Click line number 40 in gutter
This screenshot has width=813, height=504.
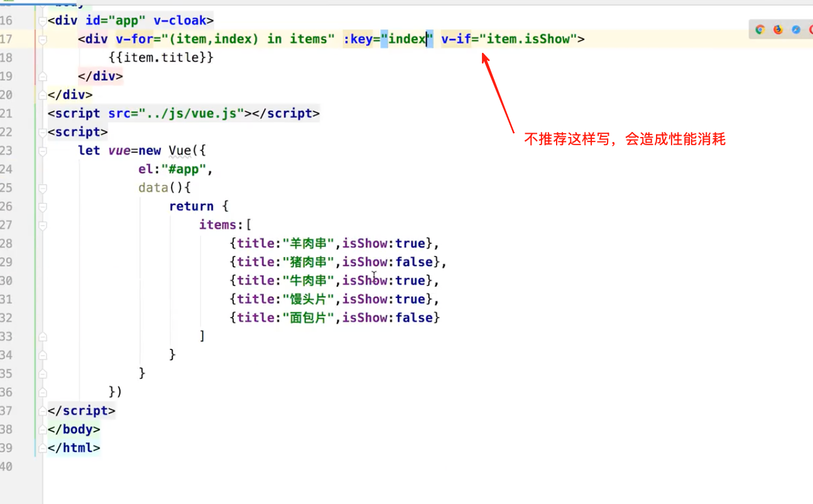tap(6, 466)
